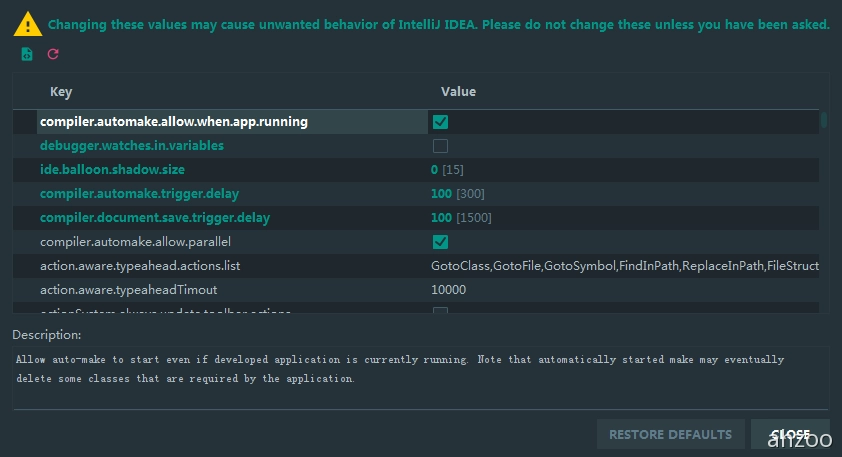Screen dimensions: 842x457
Task: Sort by the Key column header
Action: coord(61,92)
